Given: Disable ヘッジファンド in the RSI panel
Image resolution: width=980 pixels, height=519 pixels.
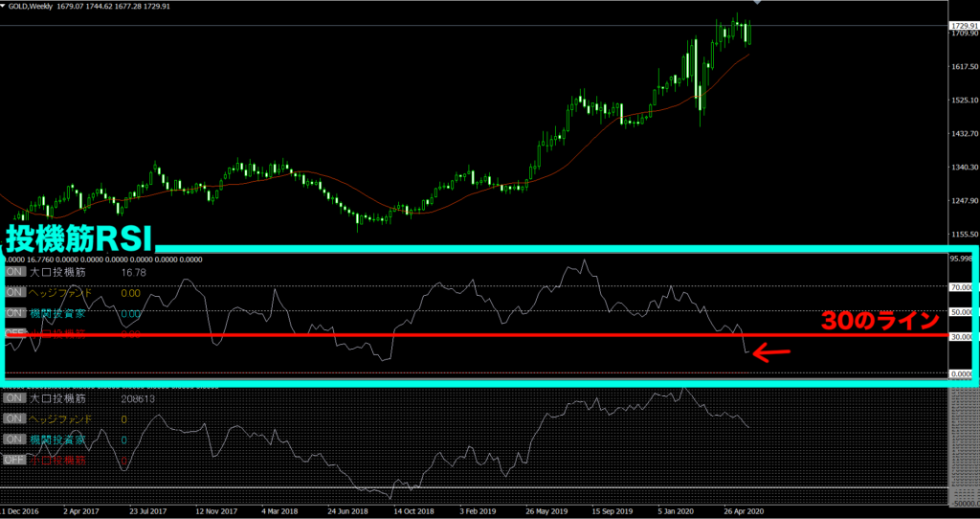Looking at the screenshot, I should pos(15,293).
